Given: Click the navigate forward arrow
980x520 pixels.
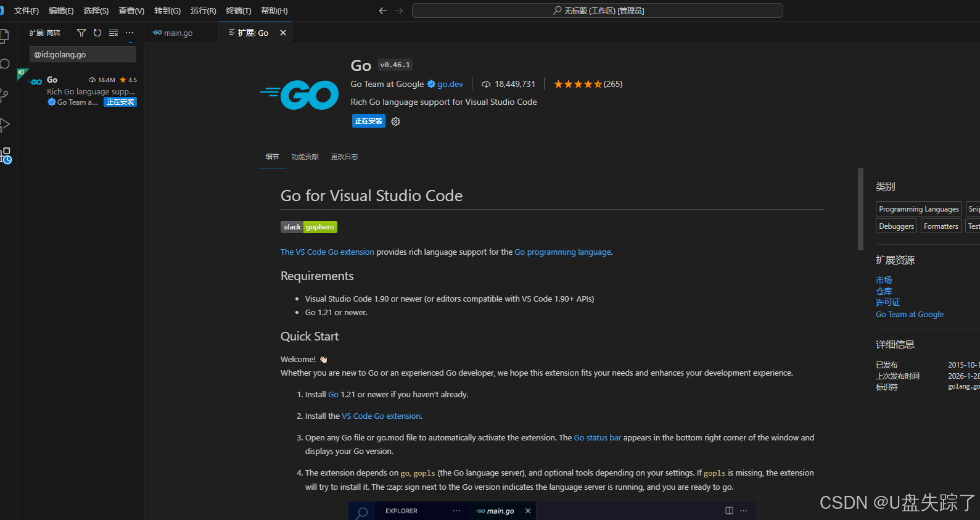Looking at the screenshot, I should click(x=399, y=10).
